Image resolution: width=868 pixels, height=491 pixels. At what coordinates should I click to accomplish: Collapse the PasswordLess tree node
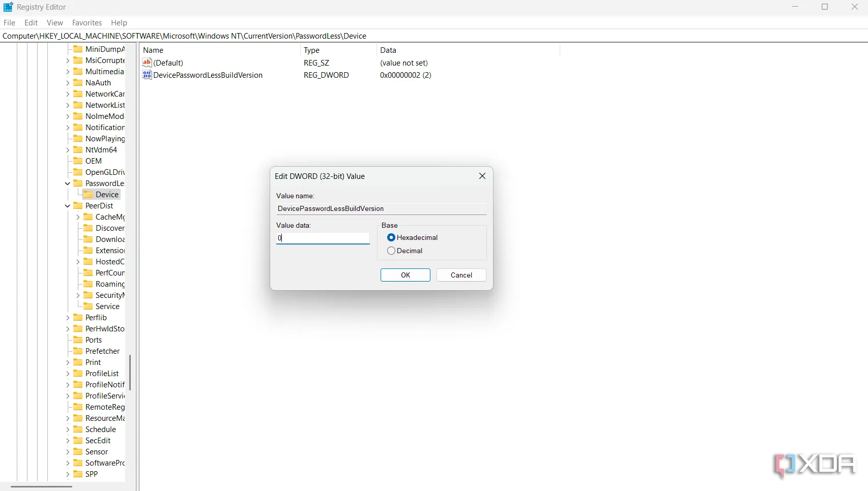[x=68, y=183]
